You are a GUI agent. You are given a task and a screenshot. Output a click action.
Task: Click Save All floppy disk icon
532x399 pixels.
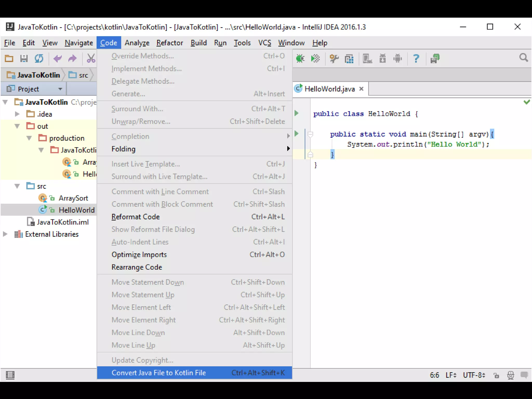(x=24, y=58)
